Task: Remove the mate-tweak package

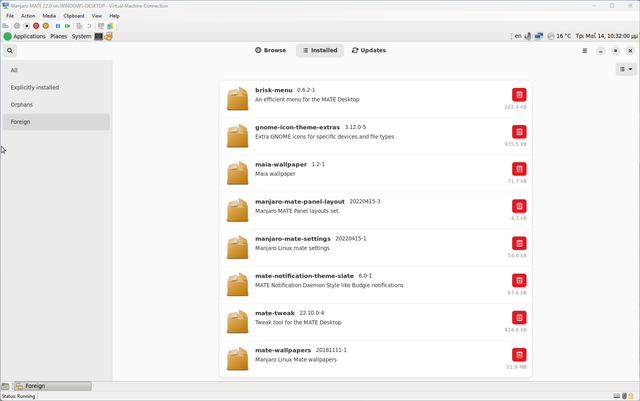Action: click(x=519, y=318)
